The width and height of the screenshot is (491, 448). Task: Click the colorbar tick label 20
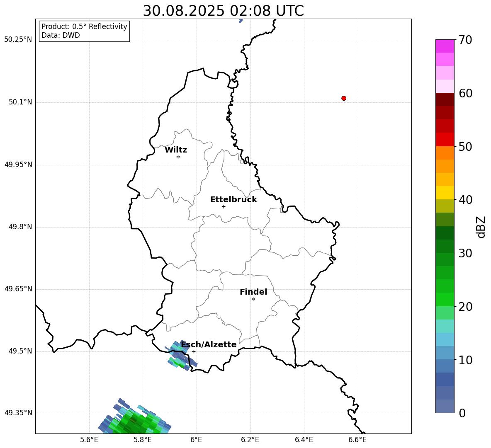coord(465,306)
